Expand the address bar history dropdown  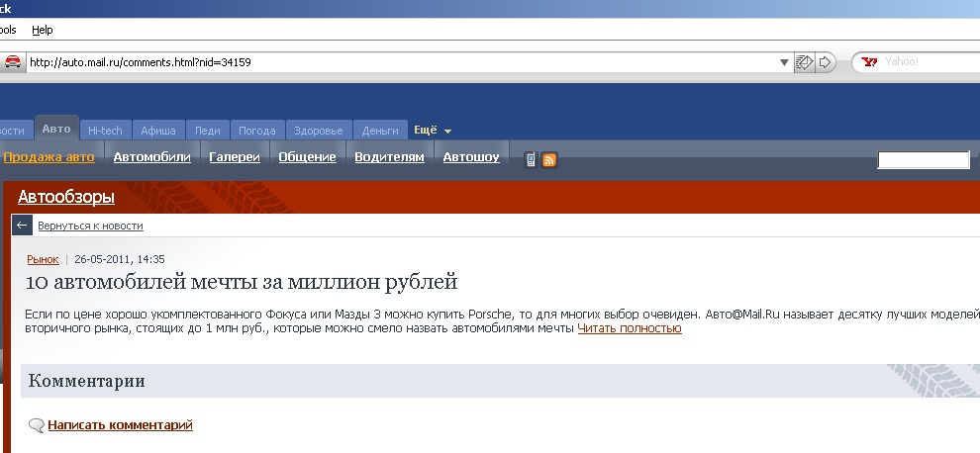(784, 61)
